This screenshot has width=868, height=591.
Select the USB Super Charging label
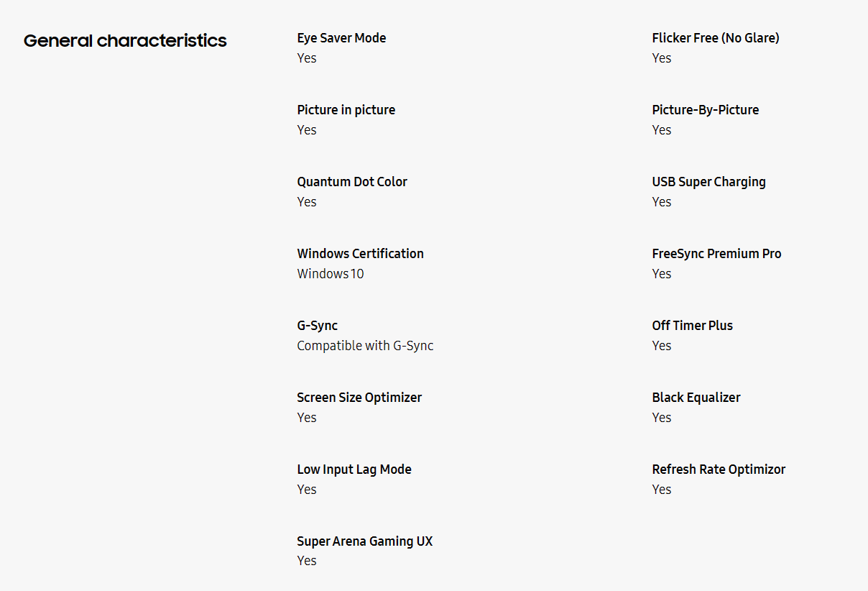[708, 182]
